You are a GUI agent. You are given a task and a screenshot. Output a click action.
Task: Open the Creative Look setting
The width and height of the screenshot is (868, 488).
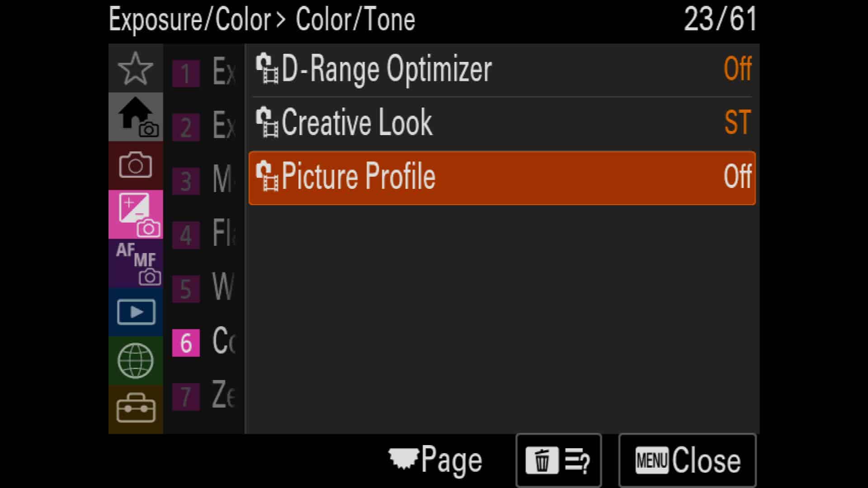(502, 123)
